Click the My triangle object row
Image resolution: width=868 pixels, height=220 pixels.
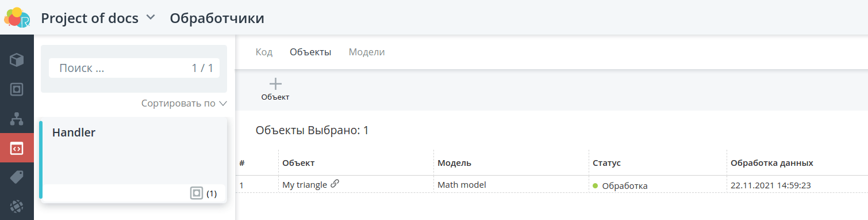[552, 185]
